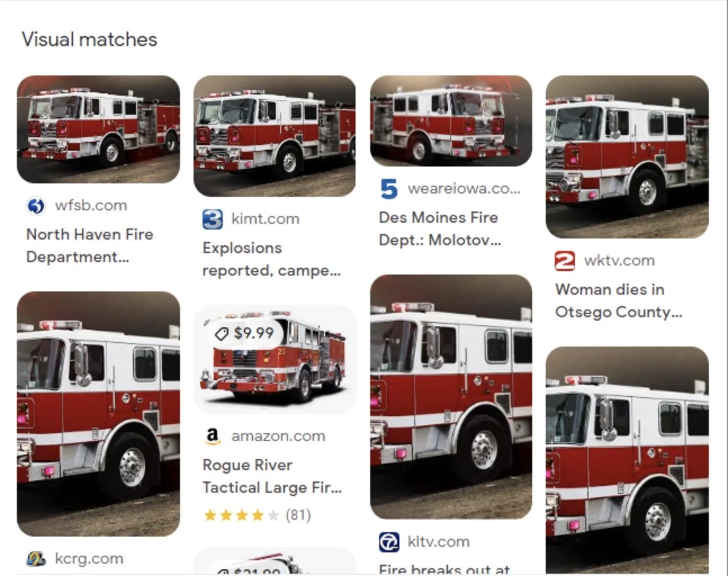Select the wktv.com fire truck thumbnail
The image size is (728, 576).
click(x=627, y=157)
